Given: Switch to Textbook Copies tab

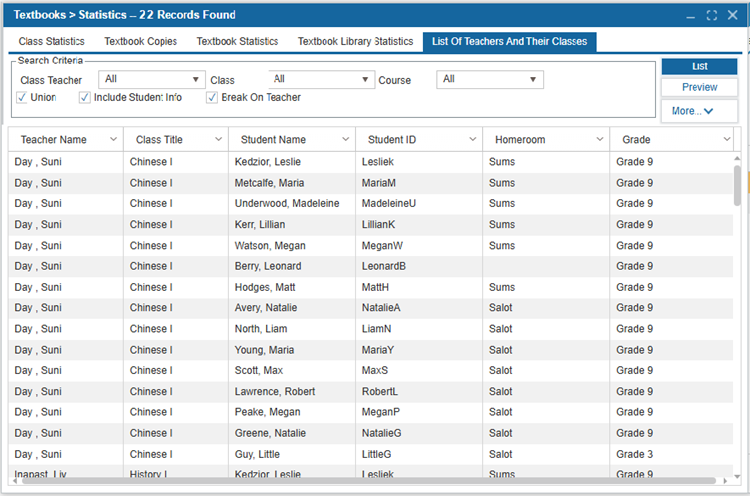Looking at the screenshot, I should tap(141, 42).
